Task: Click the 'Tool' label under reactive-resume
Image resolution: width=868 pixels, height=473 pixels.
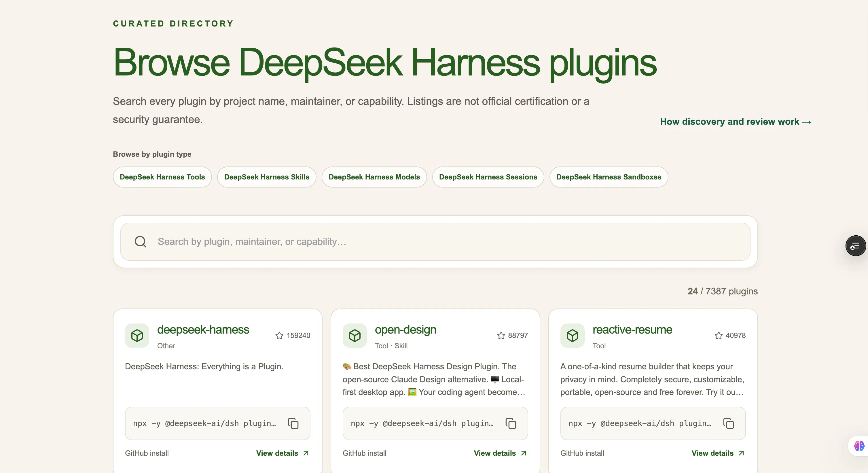Action: pyautogui.click(x=599, y=346)
